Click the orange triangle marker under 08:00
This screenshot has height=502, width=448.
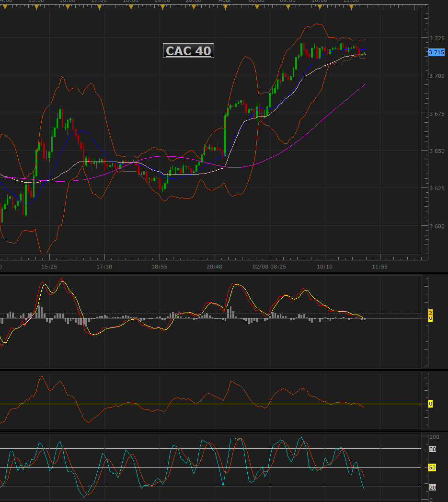pos(257,8)
